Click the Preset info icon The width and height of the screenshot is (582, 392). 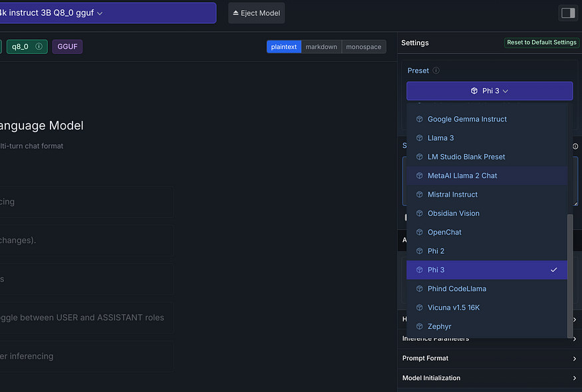coord(436,70)
